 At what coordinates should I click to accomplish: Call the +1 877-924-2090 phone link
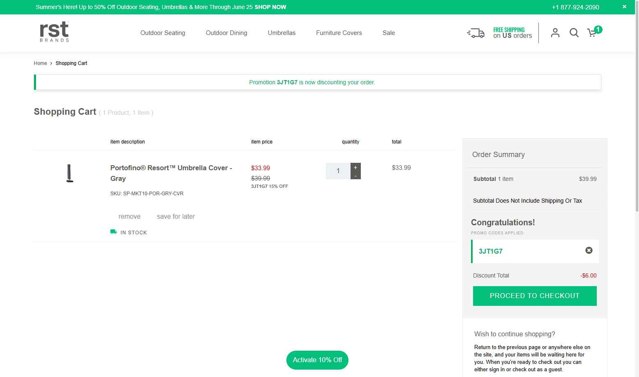click(x=575, y=7)
